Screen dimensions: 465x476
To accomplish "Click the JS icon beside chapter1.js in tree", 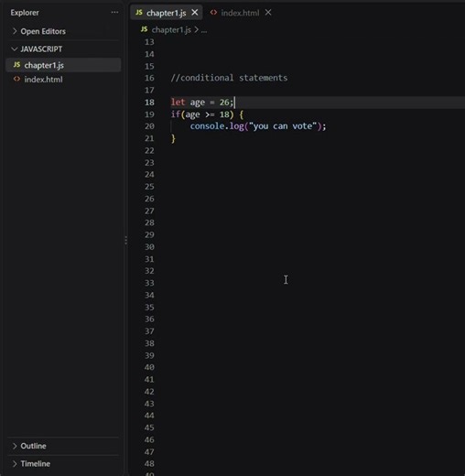I will tap(16, 65).
